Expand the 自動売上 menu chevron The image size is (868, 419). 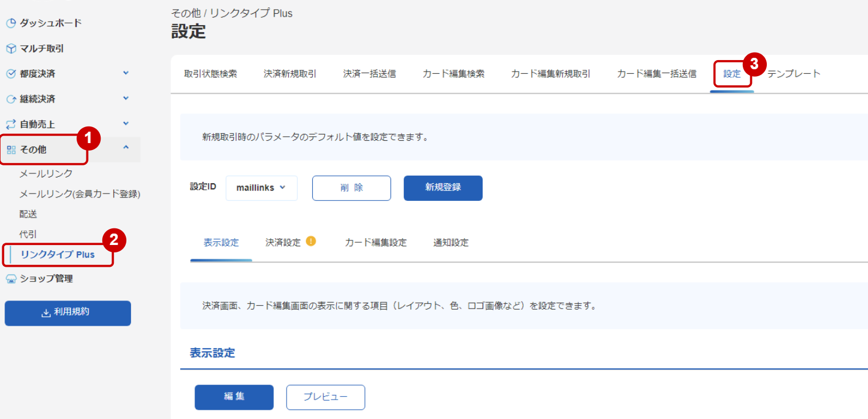126,124
